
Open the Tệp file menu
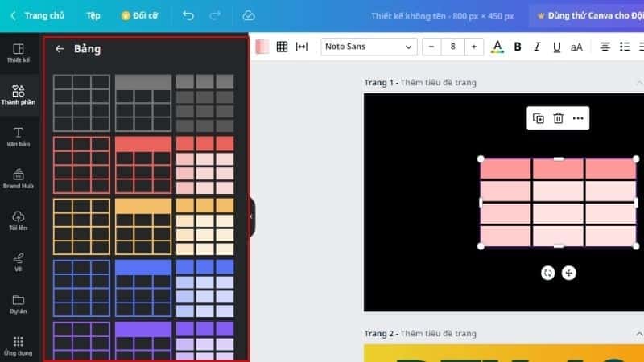(93, 15)
